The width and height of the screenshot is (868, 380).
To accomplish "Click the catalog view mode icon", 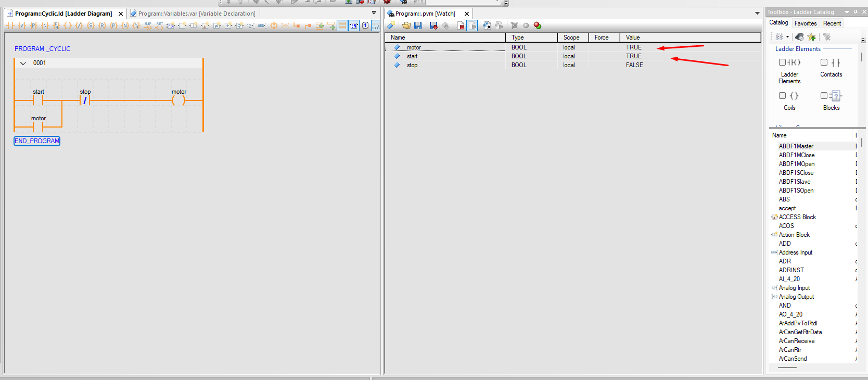I will pyautogui.click(x=779, y=37).
